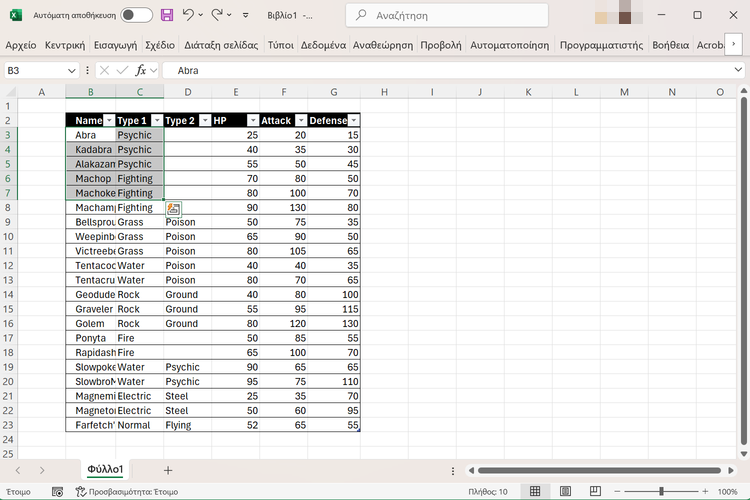Click the Undo arrow icon
This screenshot has height=500, width=750.
point(188,15)
